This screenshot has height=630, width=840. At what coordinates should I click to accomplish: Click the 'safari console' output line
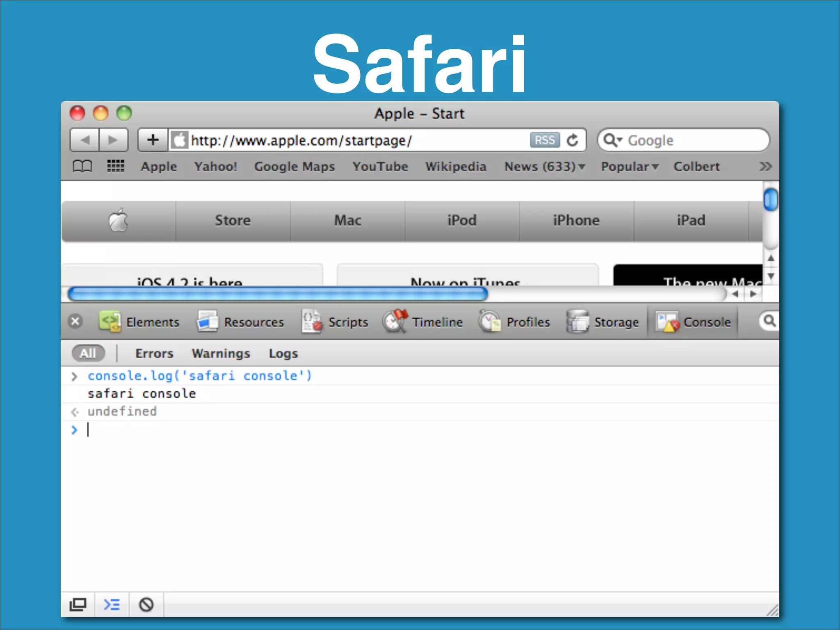[x=142, y=393]
